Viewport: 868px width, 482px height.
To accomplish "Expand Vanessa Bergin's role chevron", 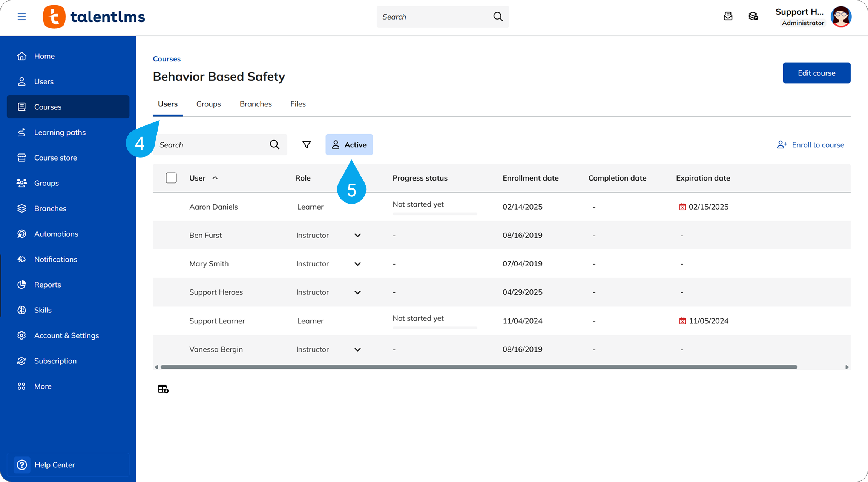I will (x=357, y=349).
